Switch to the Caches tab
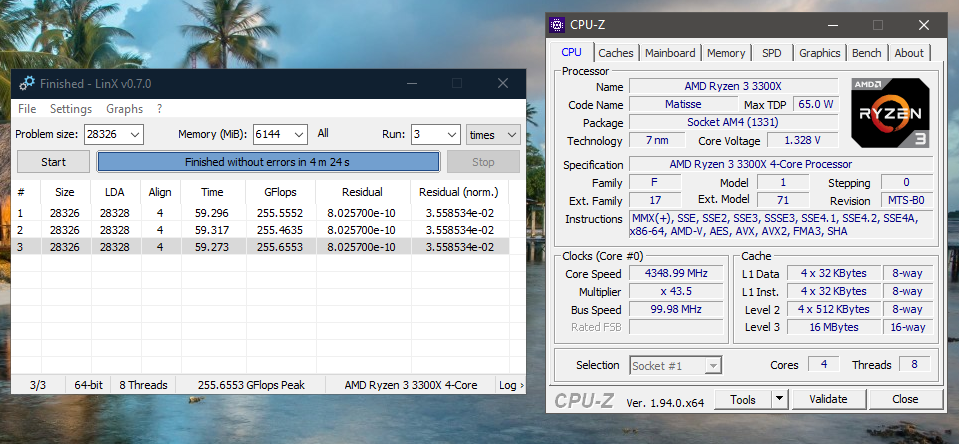This screenshot has width=959, height=444. click(x=616, y=53)
